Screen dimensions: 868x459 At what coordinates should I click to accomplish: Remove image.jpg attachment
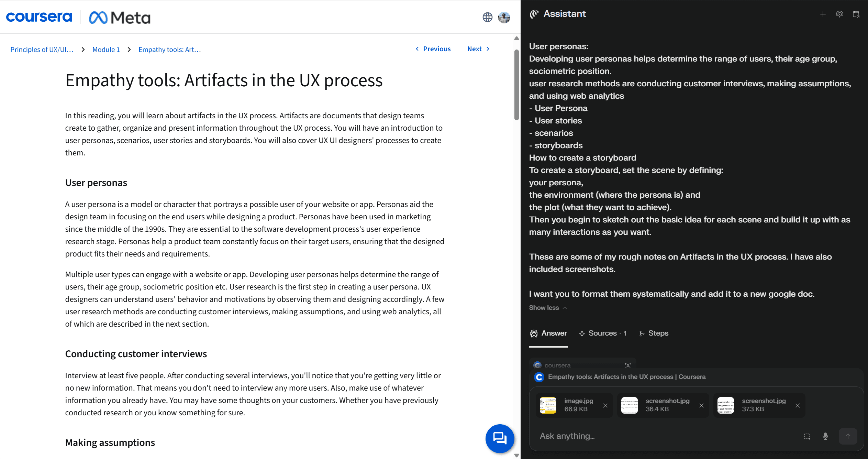click(x=605, y=406)
